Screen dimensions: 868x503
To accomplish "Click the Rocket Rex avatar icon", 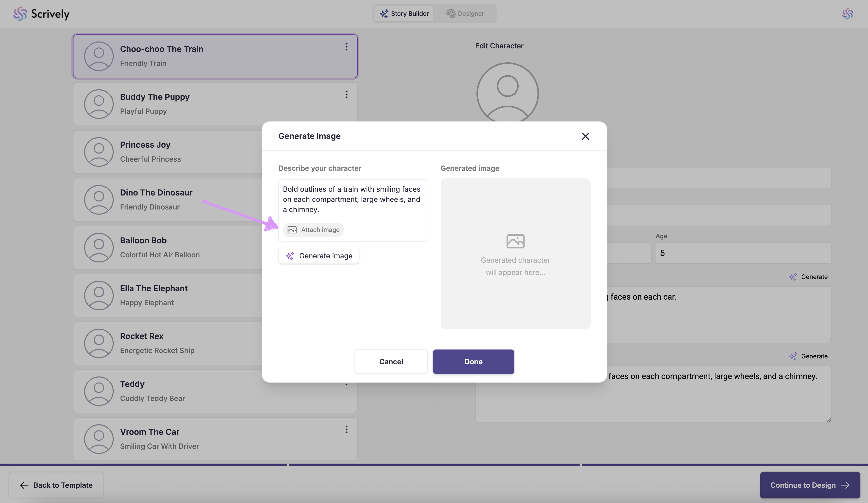I will point(99,343).
